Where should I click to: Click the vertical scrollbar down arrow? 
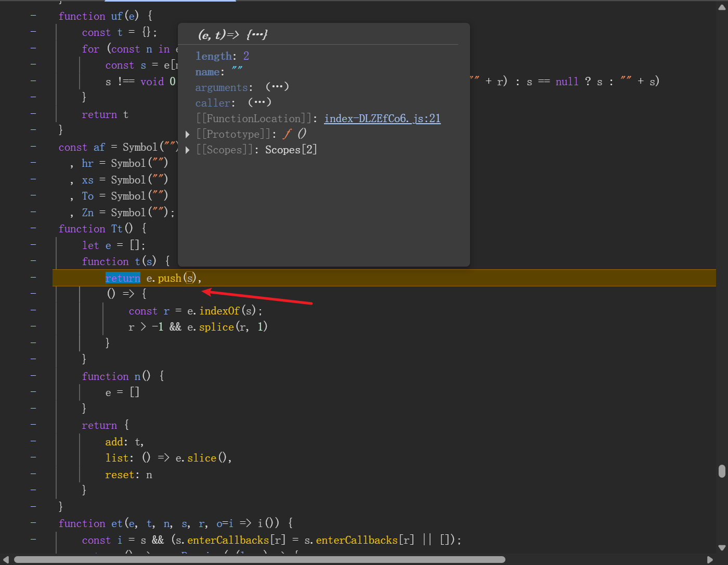[x=722, y=547]
